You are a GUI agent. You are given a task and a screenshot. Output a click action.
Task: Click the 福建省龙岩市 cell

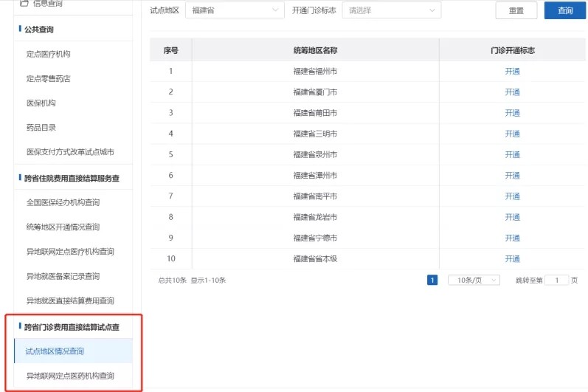[315, 217]
